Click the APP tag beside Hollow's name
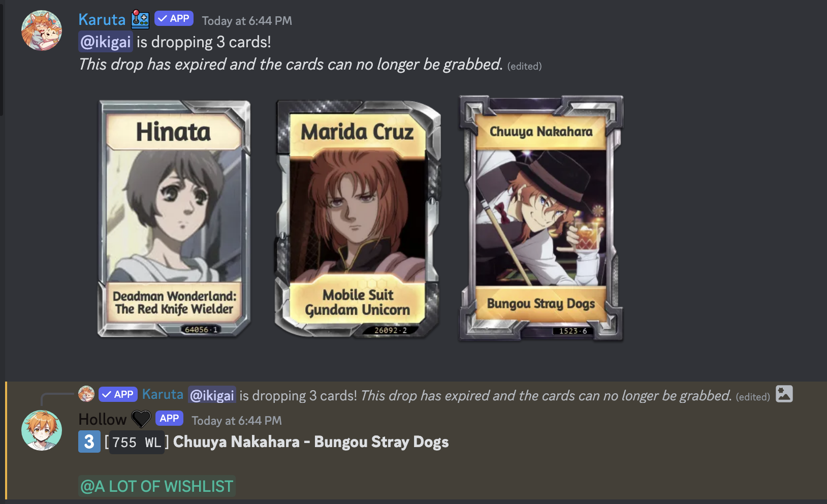 [x=169, y=418]
